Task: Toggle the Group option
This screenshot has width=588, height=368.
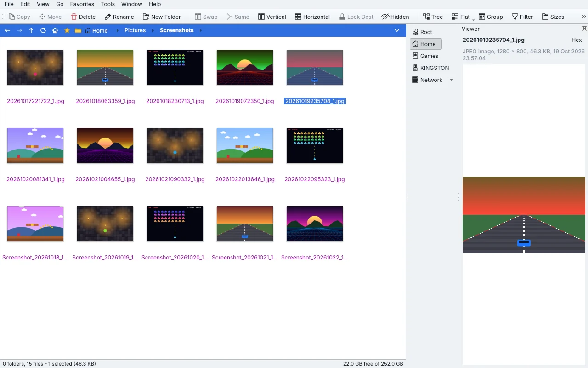Action: point(491,17)
